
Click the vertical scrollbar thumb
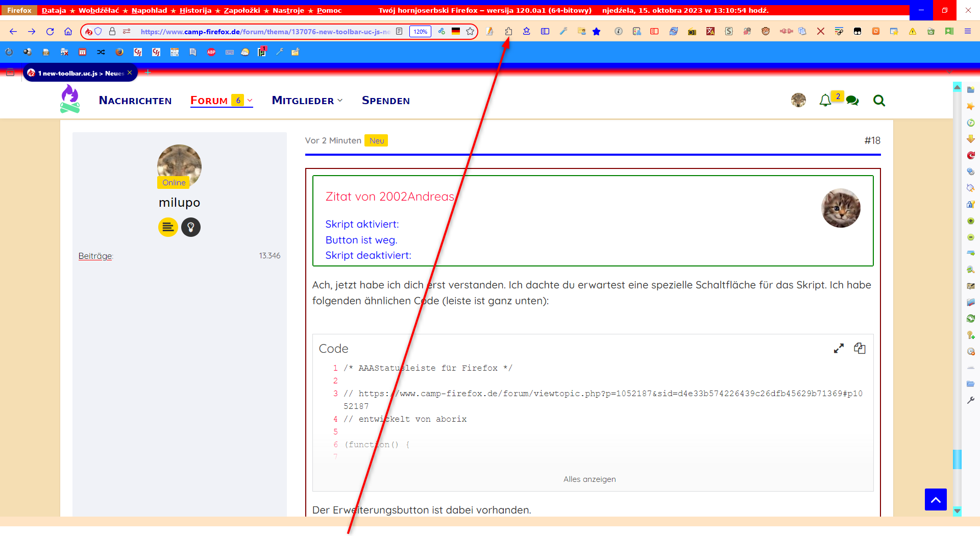[957, 459]
